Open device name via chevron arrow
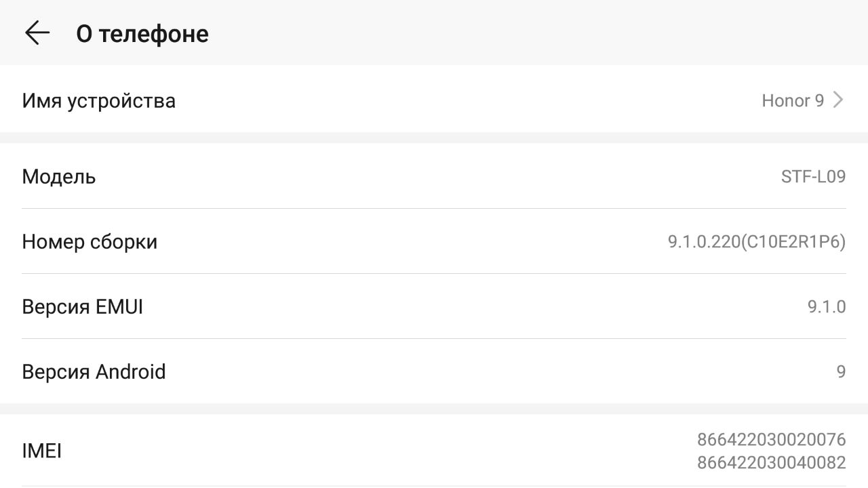 pos(838,100)
